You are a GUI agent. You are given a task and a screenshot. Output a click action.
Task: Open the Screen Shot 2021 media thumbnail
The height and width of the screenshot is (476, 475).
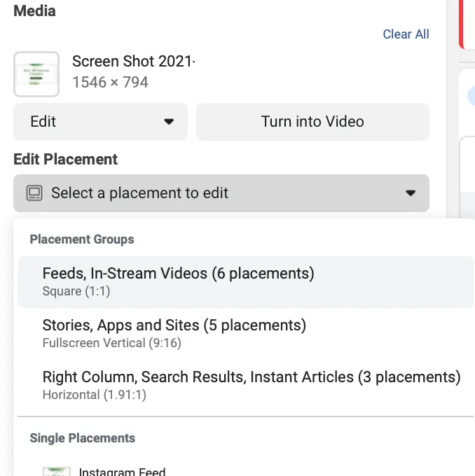(x=36, y=74)
